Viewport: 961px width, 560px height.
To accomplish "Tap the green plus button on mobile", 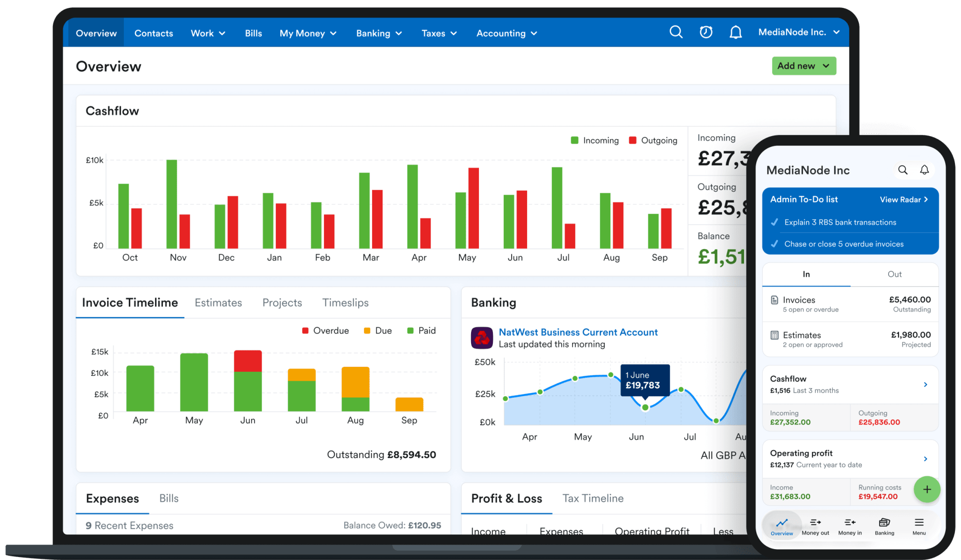I will [x=927, y=489].
